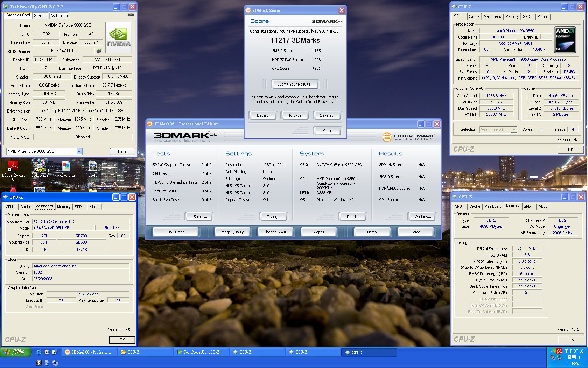
Task: Click the GPU-Z title bar icon
Action: click(x=6, y=7)
